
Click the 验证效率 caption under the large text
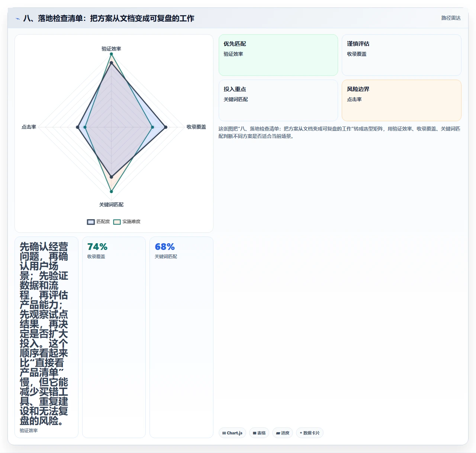tap(29, 430)
